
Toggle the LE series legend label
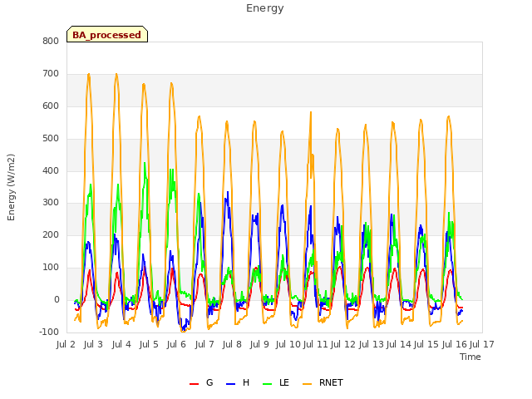(x=284, y=382)
